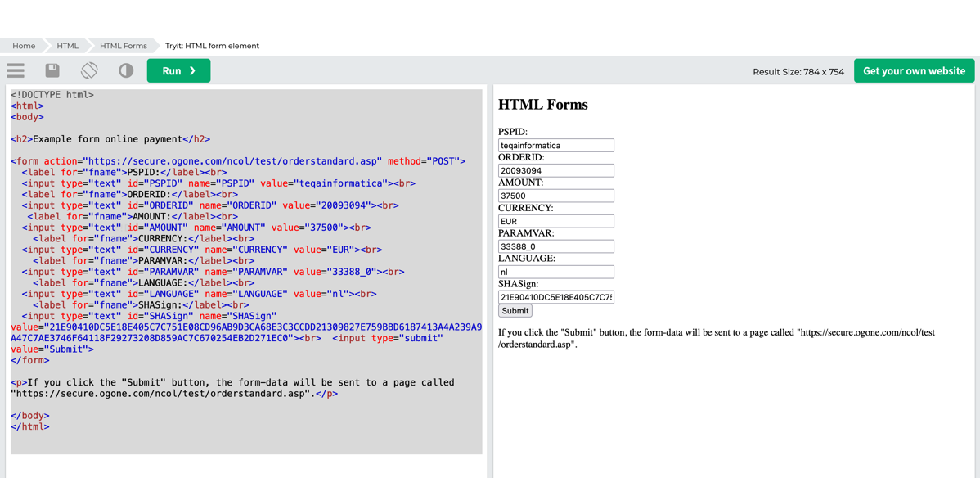
Task: Click the h2 heading line in code editor
Action: (110, 139)
